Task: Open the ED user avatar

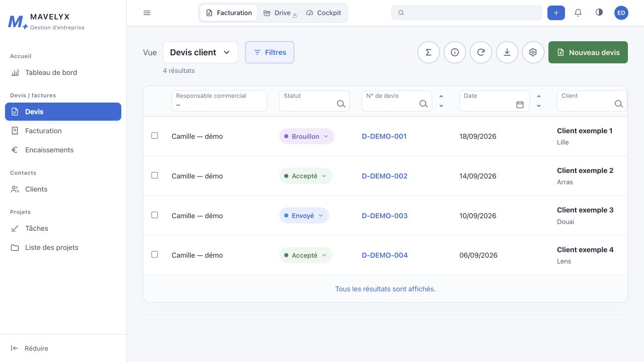Action: [x=621, y=13]
